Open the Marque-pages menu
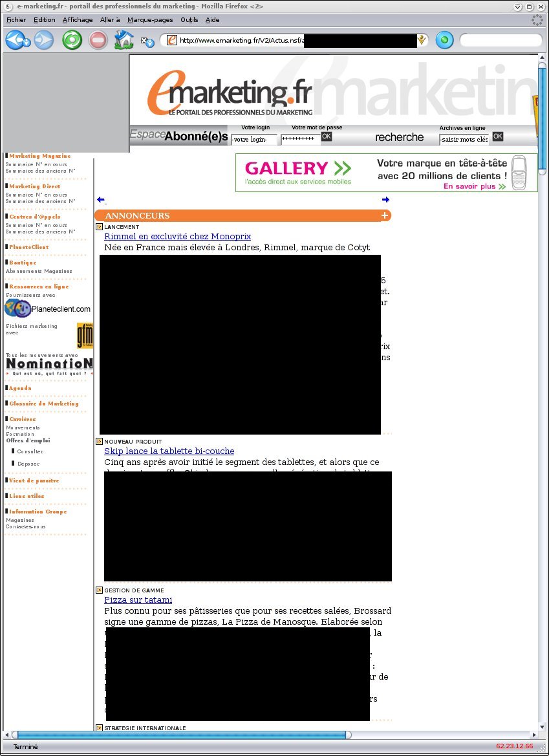 (x=150, y=20)
